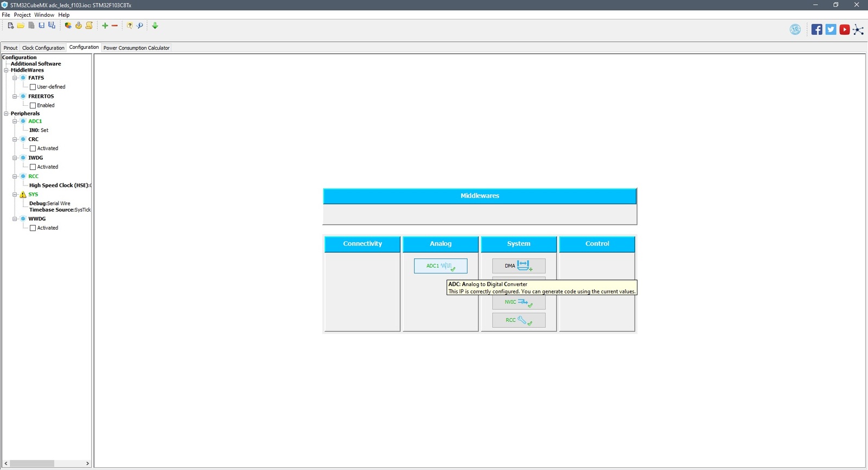Select the 'High Speed Clock (HSE)' entry
The width and height of the screenshot is (868, 470).
pyautogui.click(x=60, y=185)
